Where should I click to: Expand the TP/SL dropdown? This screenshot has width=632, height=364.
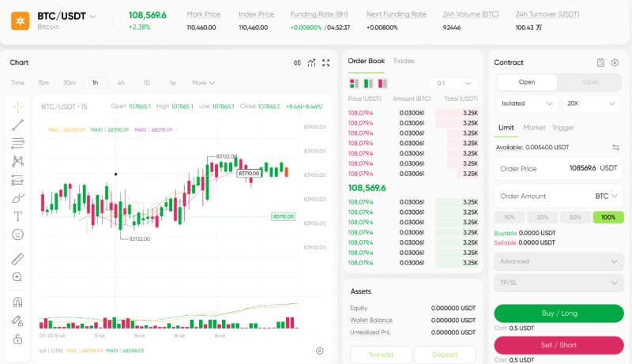point(559,283)
